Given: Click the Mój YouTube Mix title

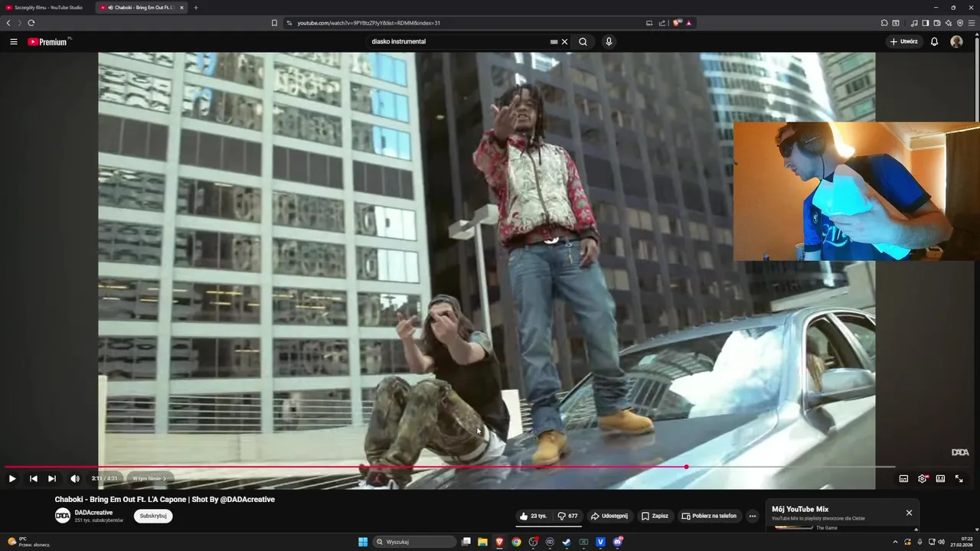Looking at the screenshot, I should point(800,509).
